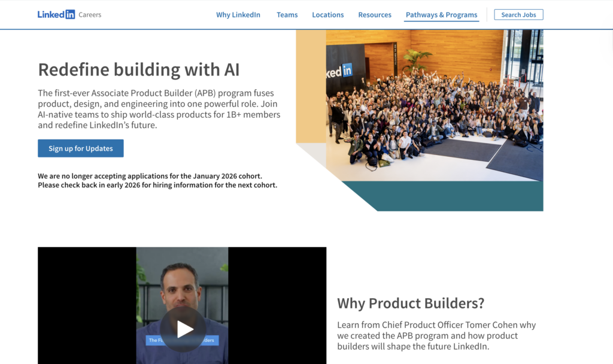This screenshot has width=613, height=364.
Task: Click the Redefine building with AI heading
Action: coord(138,69)
